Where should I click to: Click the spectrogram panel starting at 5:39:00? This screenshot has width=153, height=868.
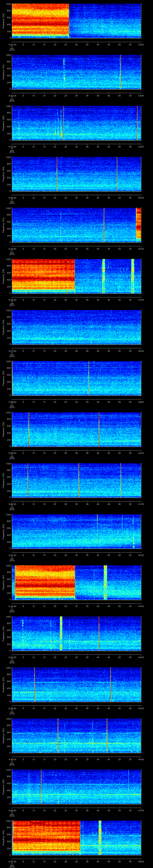pyautogui.click(x=76, y=429)
